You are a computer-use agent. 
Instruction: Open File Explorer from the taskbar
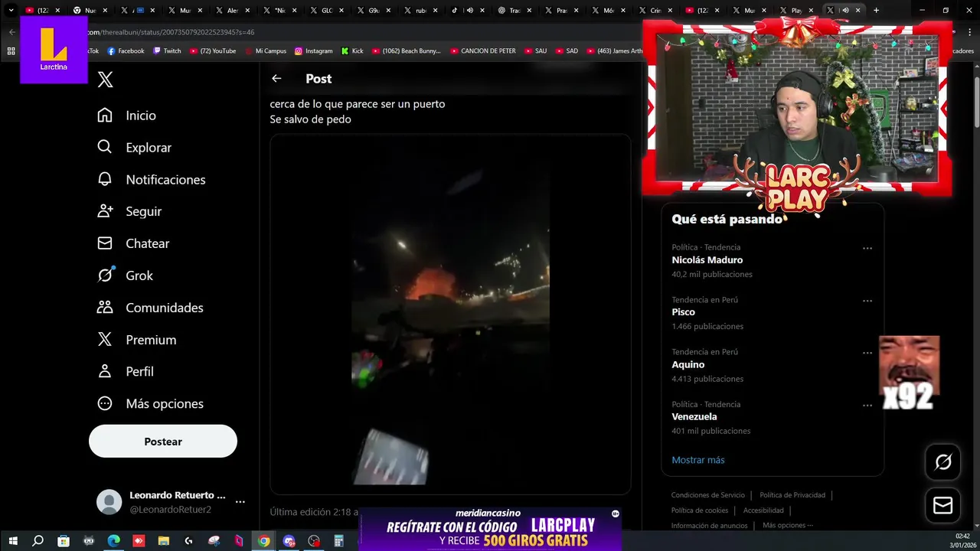(x=164, y=541)
